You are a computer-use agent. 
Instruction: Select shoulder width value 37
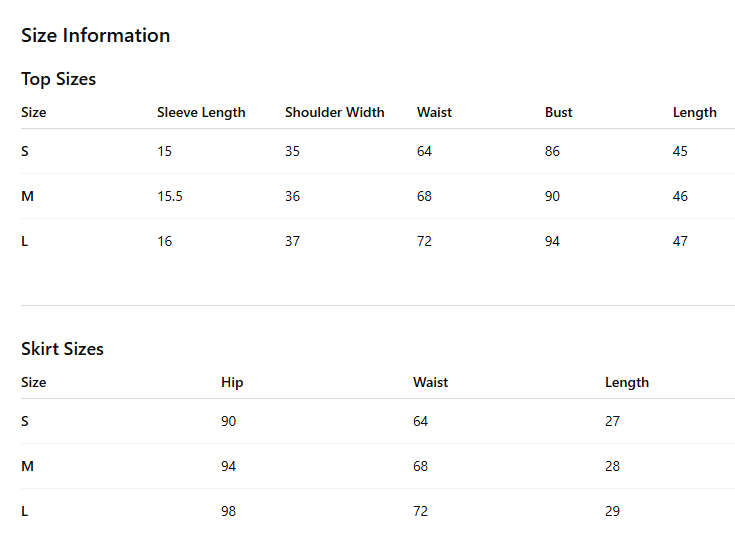click(292, 241)
